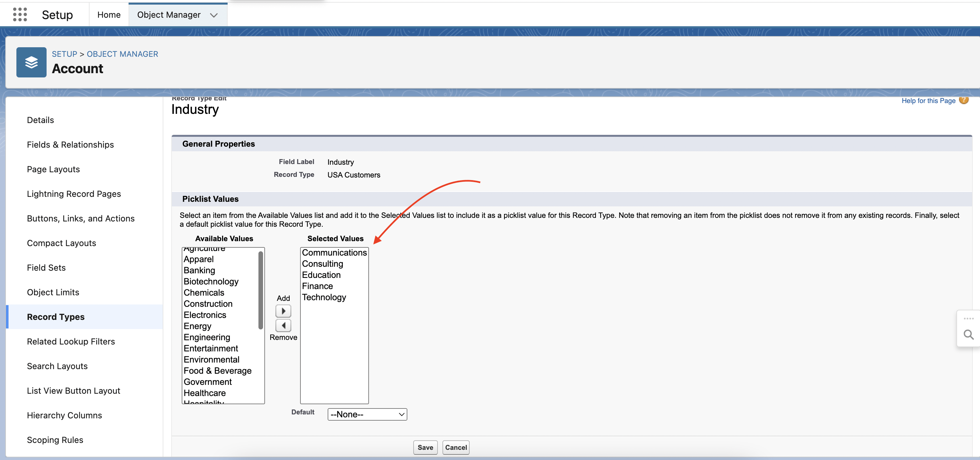Follow the OBJECT MANAGER breadcrumb link
Viewport: 980px width, 460px height.
(122, 54)
